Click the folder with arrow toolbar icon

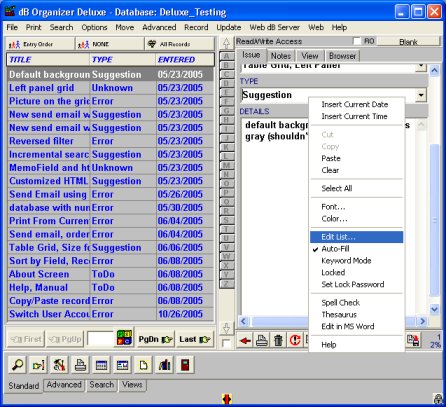[38, 365]
